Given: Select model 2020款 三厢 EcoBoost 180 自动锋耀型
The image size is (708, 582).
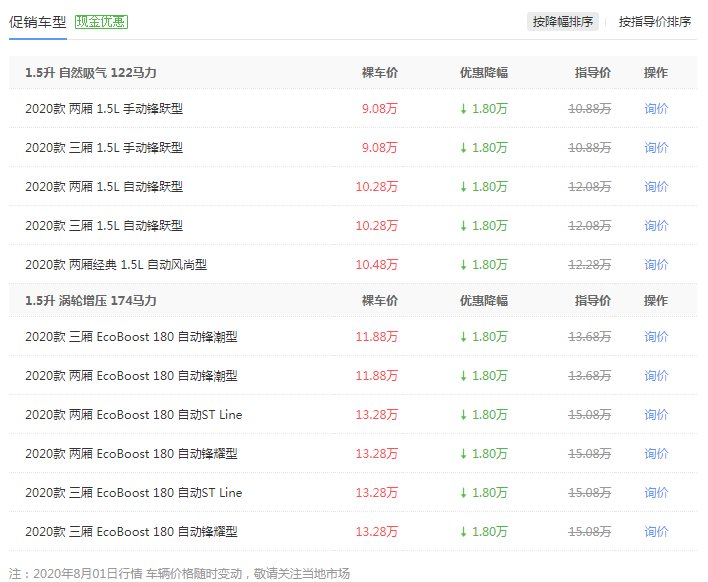Looking at the screenshot, I should 131,531.
